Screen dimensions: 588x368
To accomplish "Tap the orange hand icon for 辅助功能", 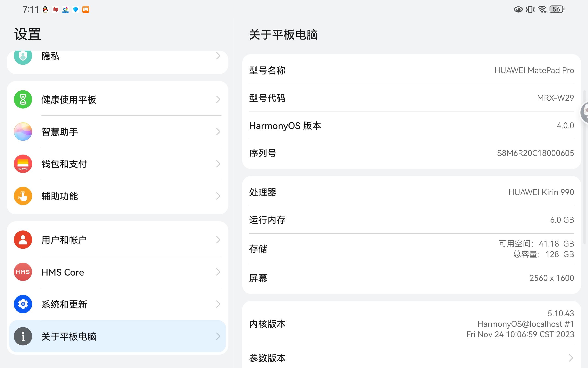I will pyautogui.click(x=23, y=196).
